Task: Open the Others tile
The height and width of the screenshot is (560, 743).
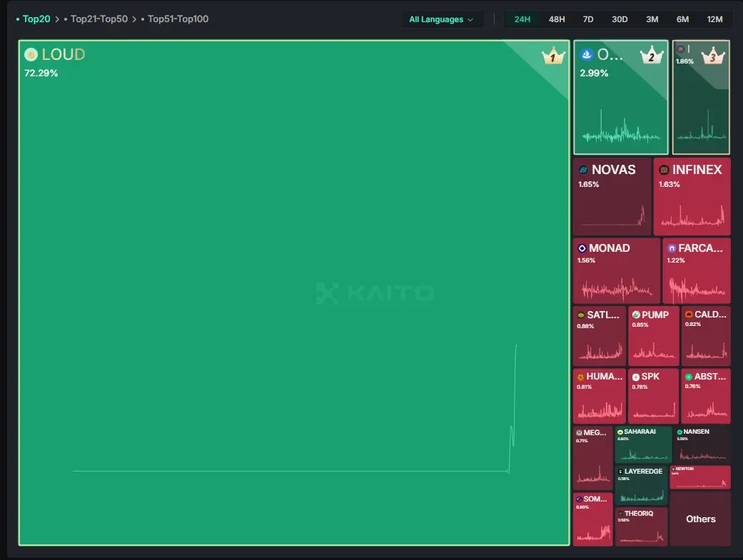Action: point(700,519)
